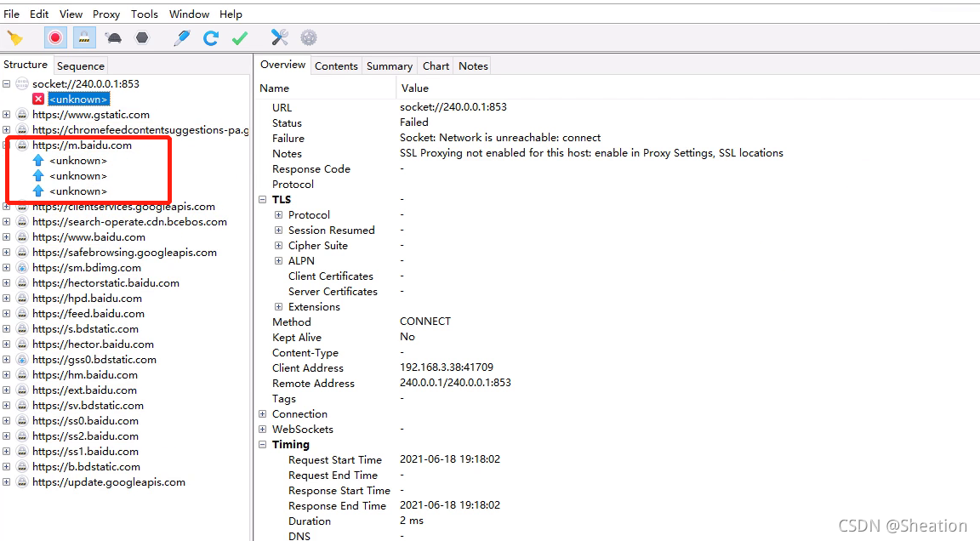Expand the ALPN row
Image resolution: width=980 pixels, height=541 pixels.
click(279, 260)
